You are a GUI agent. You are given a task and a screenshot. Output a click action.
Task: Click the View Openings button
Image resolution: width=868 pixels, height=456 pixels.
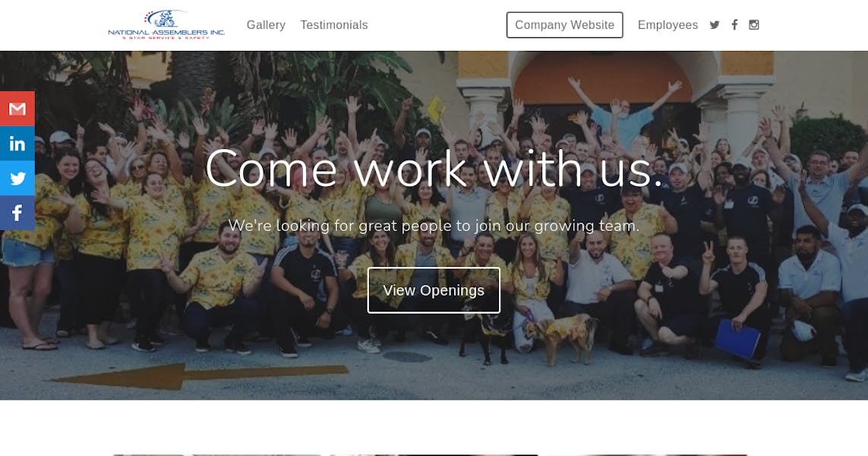(x=434, y=290)
